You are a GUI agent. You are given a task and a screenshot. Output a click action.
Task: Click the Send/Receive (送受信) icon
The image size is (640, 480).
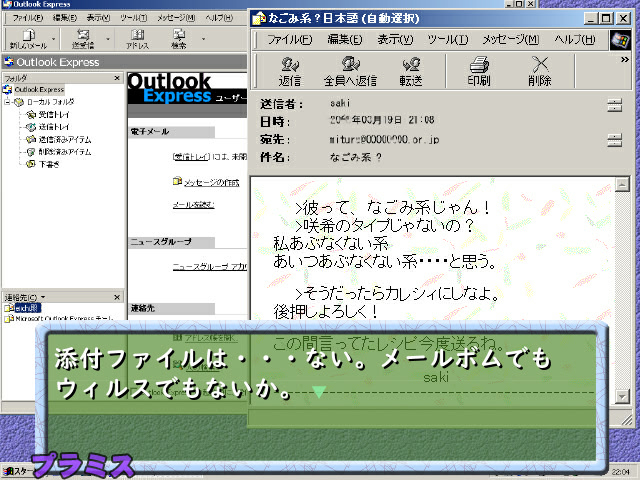coord(82,39)
